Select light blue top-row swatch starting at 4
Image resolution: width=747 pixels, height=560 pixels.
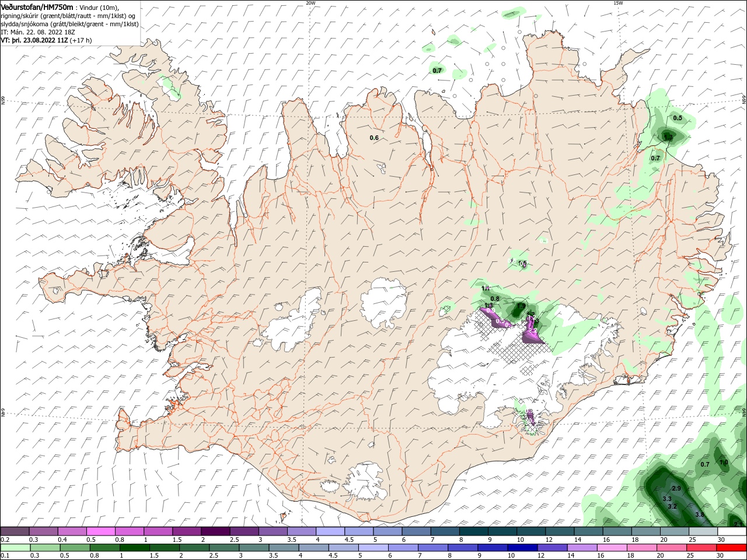[330, 531]
